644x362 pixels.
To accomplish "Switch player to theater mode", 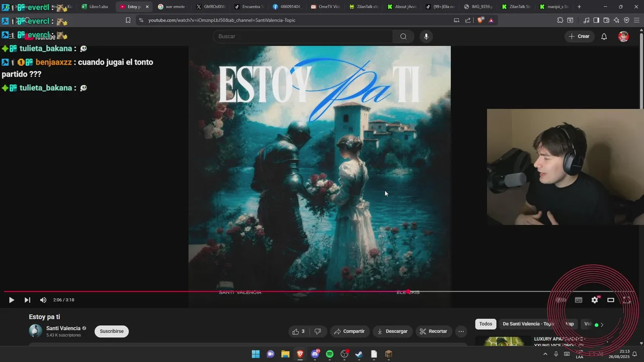I will coord(611,300).
